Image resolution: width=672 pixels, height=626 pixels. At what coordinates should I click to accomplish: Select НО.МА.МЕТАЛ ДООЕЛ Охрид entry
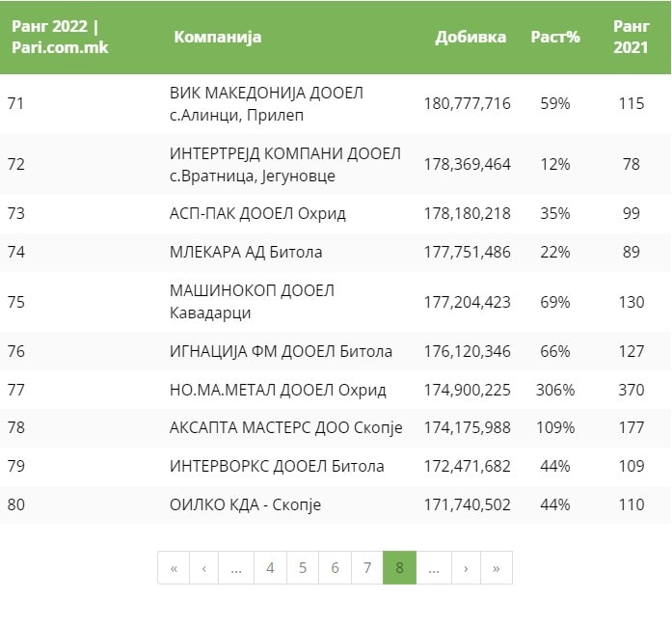click(278, 390)
